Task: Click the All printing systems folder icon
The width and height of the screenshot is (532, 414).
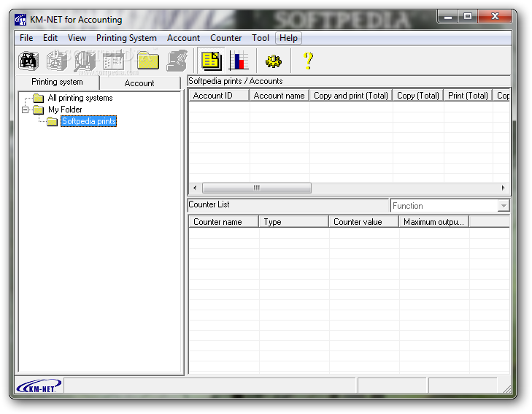Action: (38, 99)
